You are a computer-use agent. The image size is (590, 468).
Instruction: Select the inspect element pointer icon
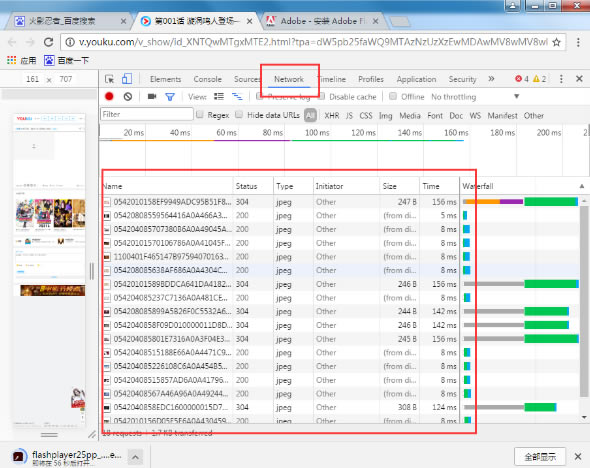point(109,79)
